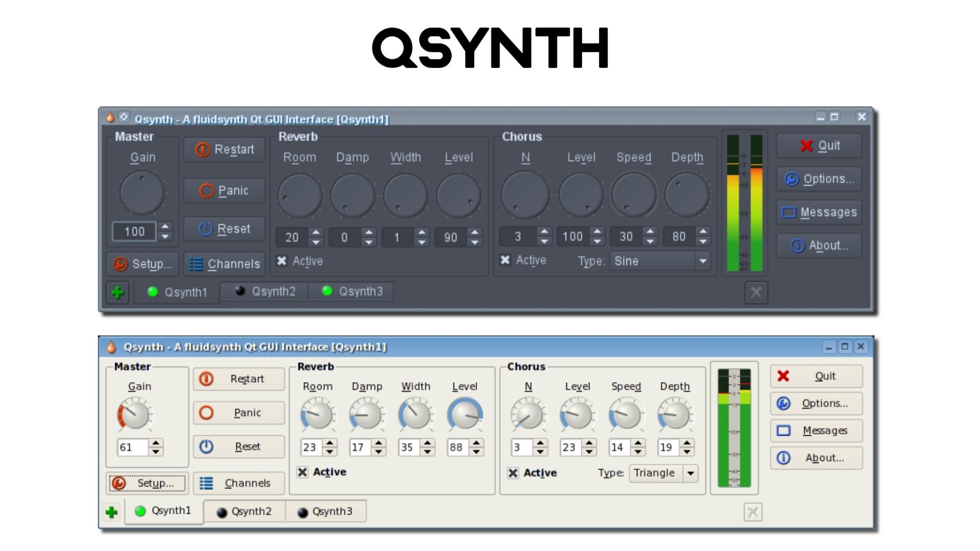980x551 pixels.
Task: Click Chorus Level value field showing 100
Action: (x=573, y=237)
